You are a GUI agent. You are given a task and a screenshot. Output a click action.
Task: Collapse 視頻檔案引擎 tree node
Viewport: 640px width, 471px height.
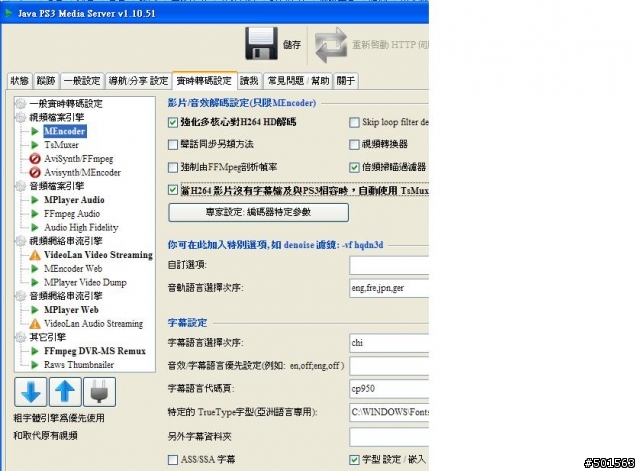(20, 118)
